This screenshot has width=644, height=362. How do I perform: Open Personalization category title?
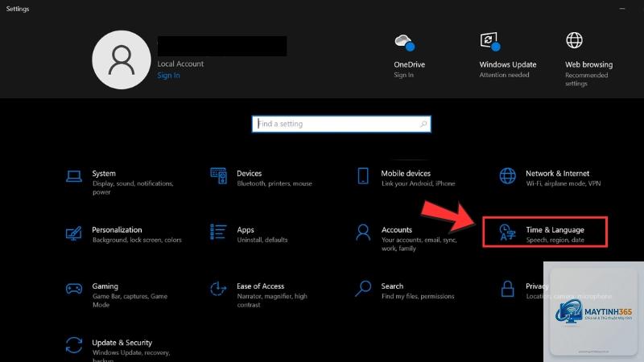point(117,230)
